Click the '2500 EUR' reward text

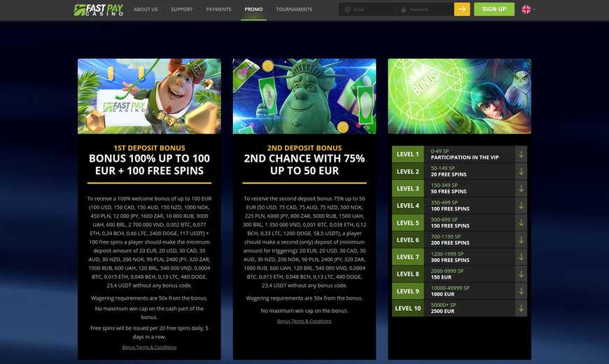click(x=442, y=311)
